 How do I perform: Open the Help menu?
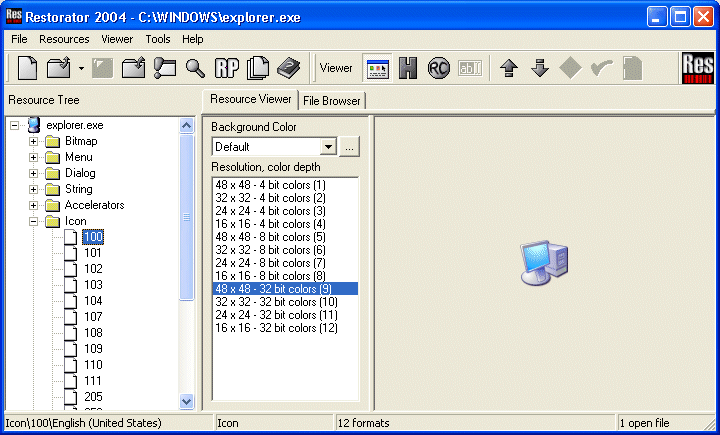click(193, 40)
